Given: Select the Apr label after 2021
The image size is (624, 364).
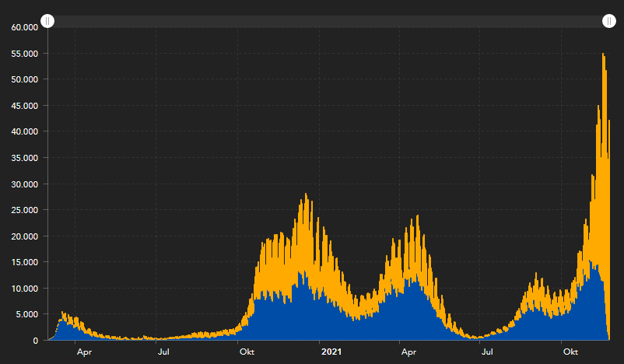Looking at the screenshot, I should (x=408, y=352).
